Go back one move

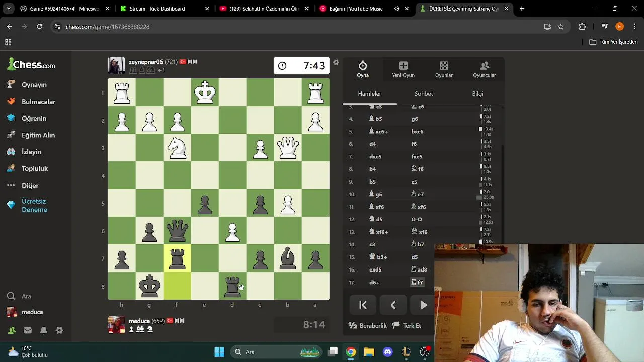tap(393, 305)
